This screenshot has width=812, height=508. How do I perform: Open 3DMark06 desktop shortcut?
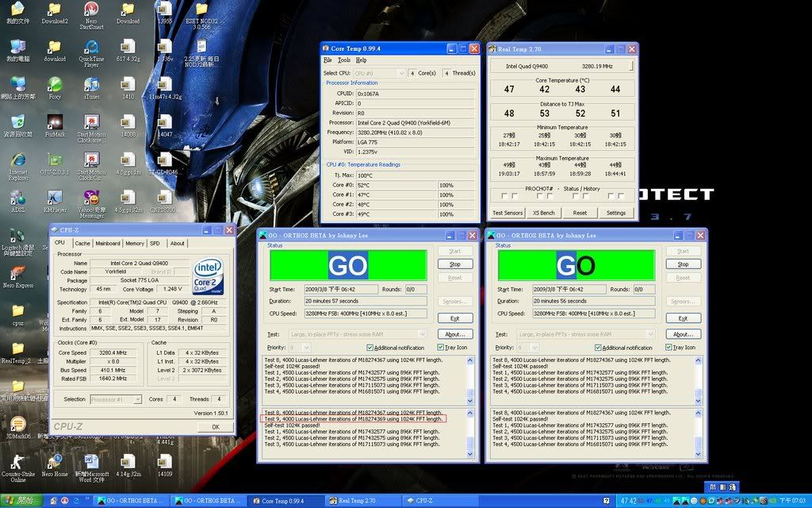point(18,428)
